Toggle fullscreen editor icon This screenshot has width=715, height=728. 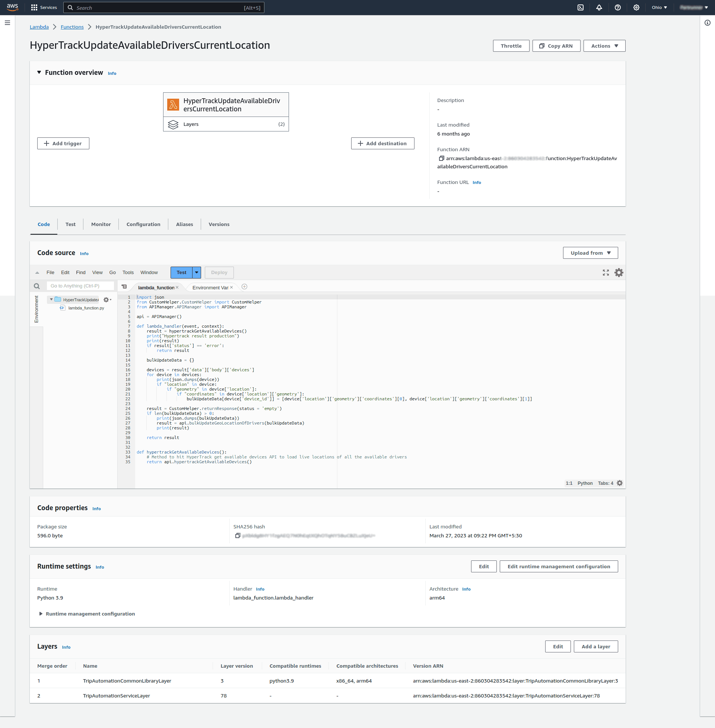click(x=606, y=273)
